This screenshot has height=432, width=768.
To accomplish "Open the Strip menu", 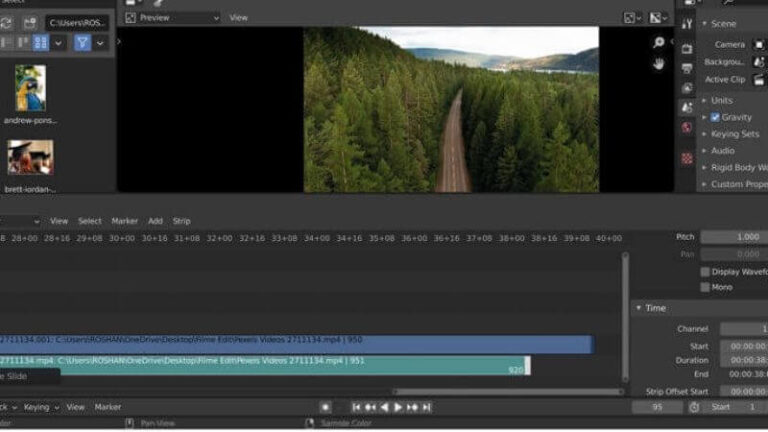I will pos(181,221).
